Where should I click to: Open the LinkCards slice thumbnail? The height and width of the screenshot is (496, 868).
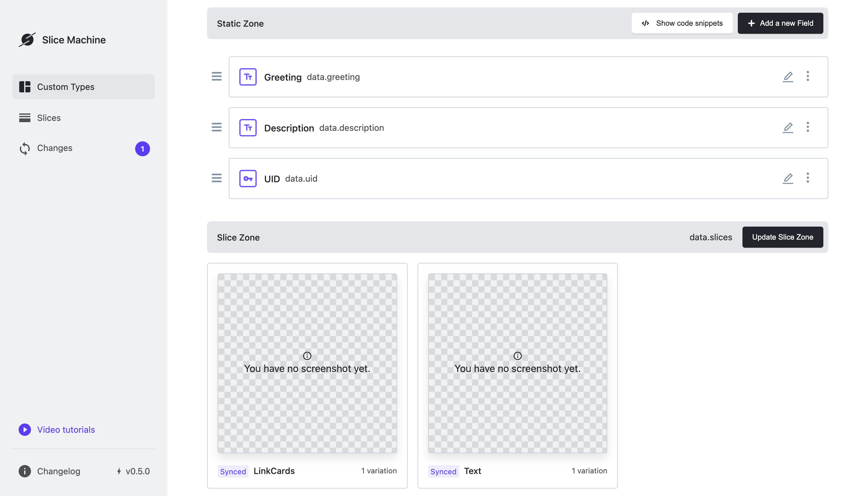tap(307, 362)
